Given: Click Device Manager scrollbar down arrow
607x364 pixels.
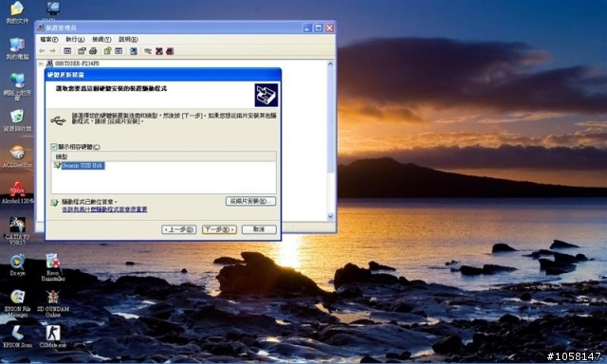Looking at the screenshot, I should coord(331,216).
